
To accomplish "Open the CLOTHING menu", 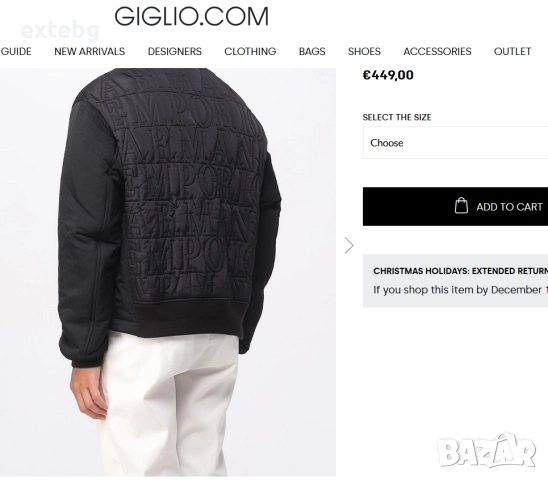I will 250,51.
